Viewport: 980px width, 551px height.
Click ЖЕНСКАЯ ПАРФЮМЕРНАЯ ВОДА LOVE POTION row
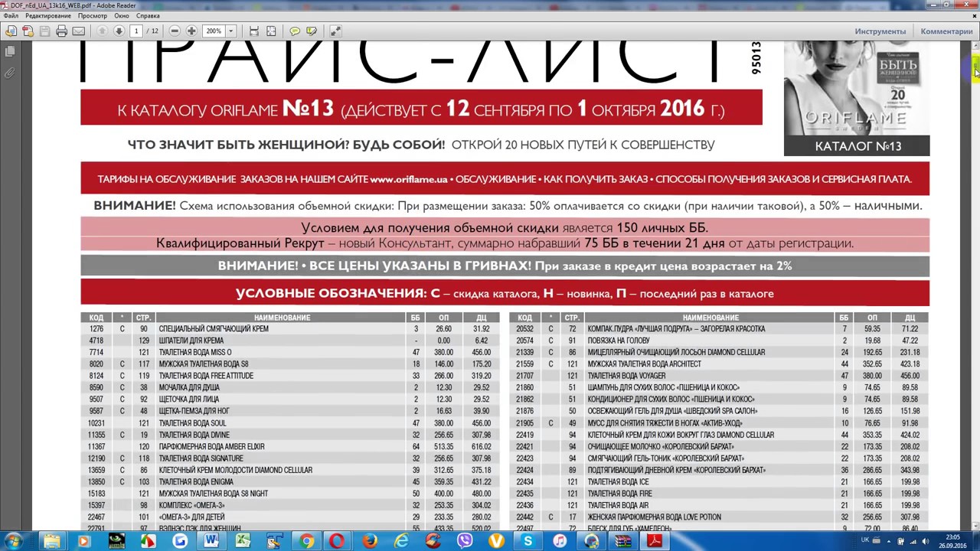pos(719,517)
